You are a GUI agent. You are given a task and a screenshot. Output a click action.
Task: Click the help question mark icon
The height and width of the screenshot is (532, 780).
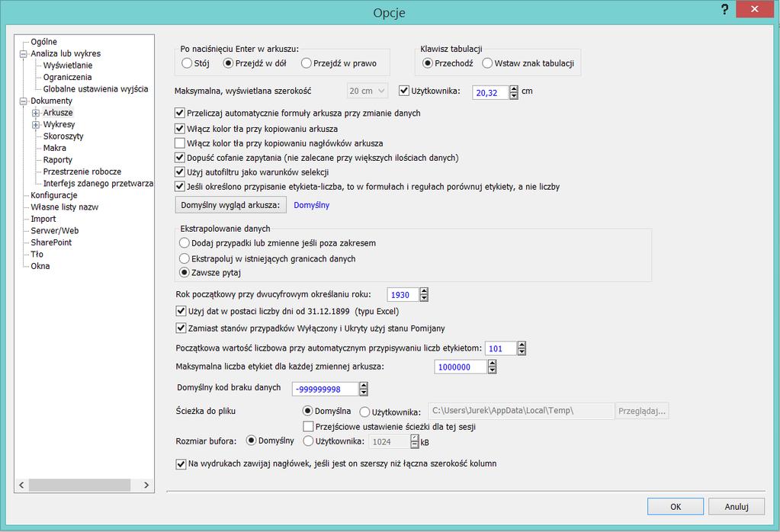pyautogui.click(x=725, y=9)
